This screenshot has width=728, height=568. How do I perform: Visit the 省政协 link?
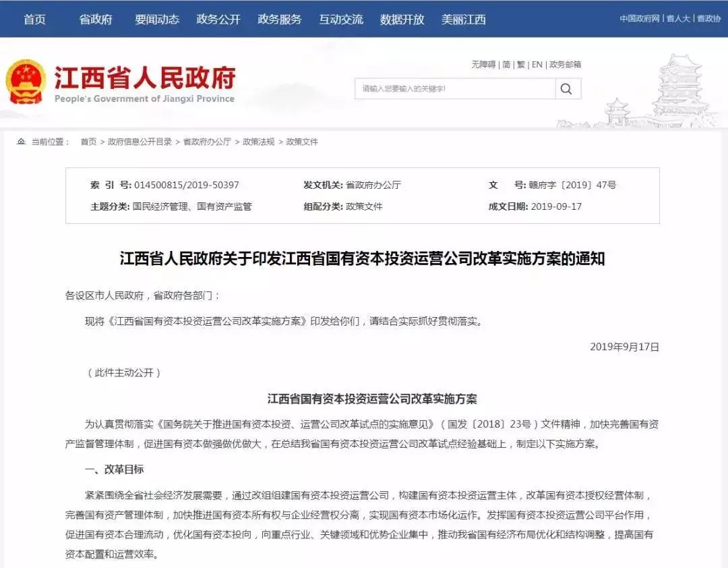click(x=709, y=19)
